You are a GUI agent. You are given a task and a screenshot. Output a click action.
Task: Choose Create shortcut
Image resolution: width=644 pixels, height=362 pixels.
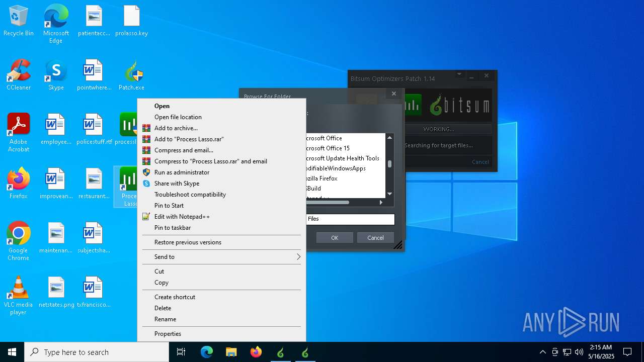(x=221, y=297)
